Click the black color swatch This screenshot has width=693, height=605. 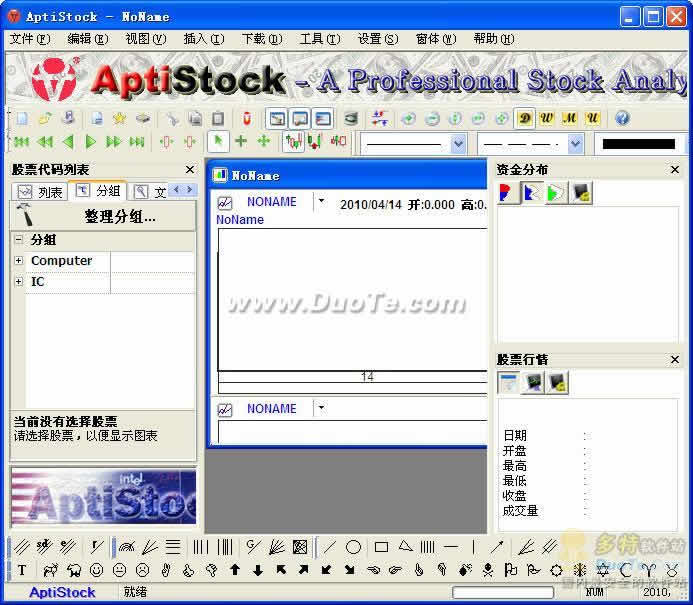tap(639, 144)
